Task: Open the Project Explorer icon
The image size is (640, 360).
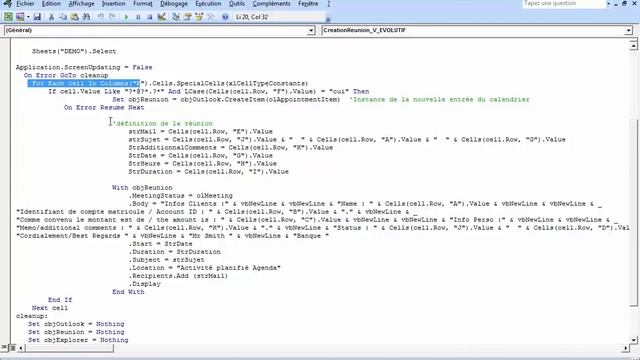Action: click(x=176, y=17)
